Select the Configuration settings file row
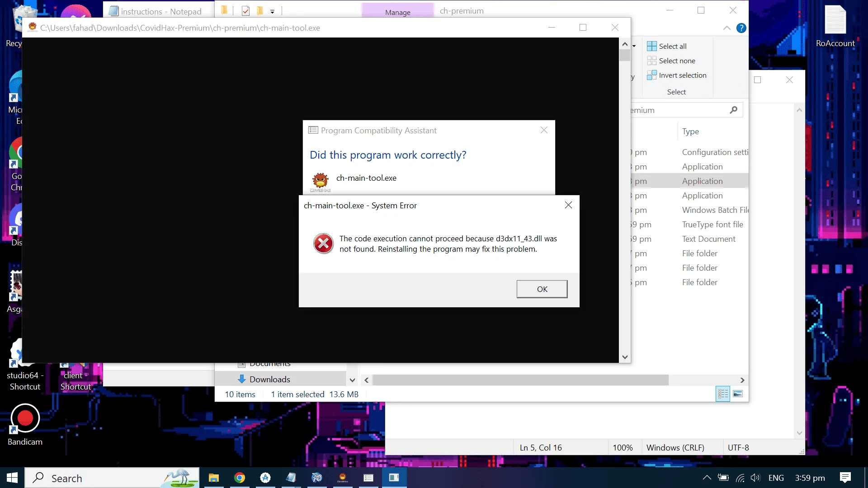Image resolution: width=868 pixels, height=488 pixels. click(x=690, y=152)
